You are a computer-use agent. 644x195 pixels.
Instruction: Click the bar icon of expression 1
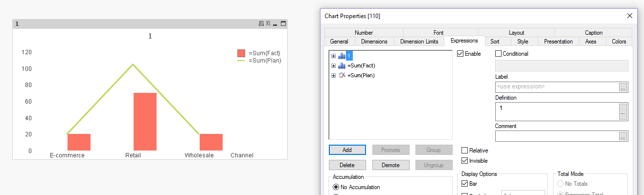(x=342, y=56)
